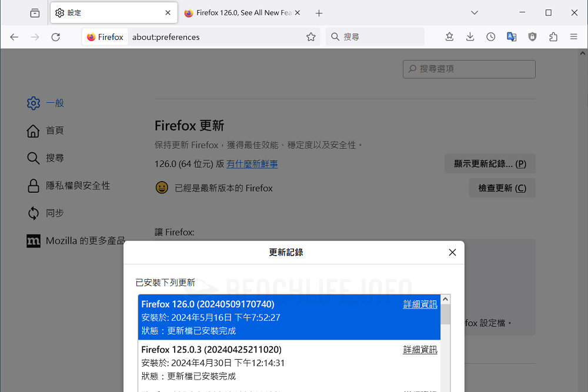
Task: Select the 首頁 settings category
Action: pyautogui.click(x=45, y=130)
